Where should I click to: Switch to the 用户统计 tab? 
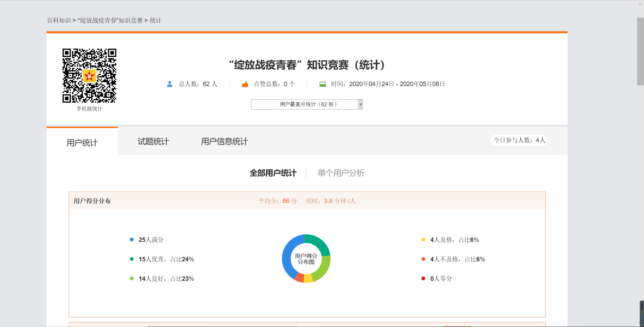click(82, 143)
